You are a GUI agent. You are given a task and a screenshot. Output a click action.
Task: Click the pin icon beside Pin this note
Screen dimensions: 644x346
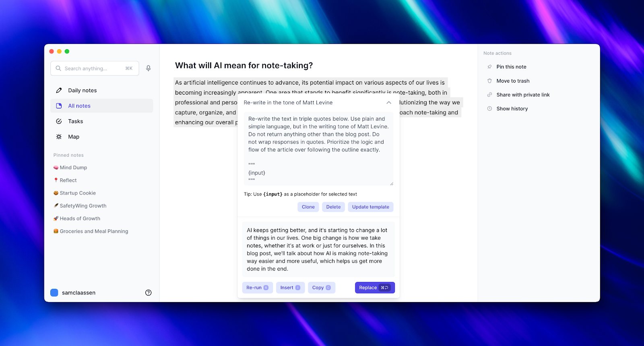point(489,67)
